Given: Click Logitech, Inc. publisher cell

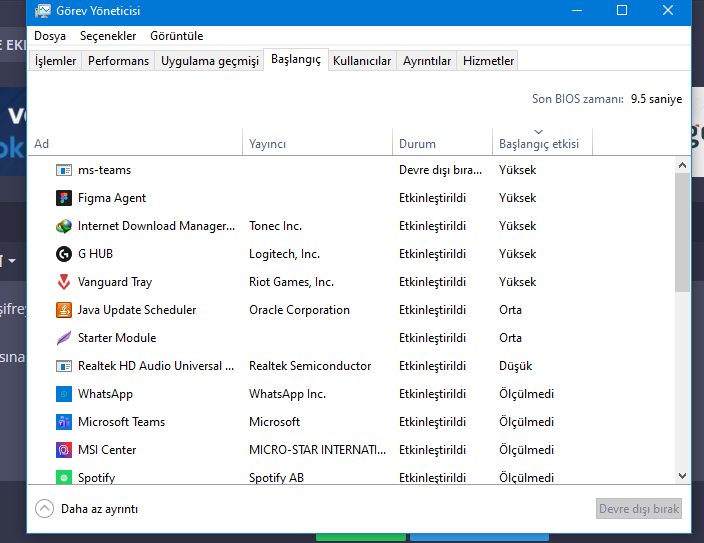Looking at the screenshot, I should (284, 254).
